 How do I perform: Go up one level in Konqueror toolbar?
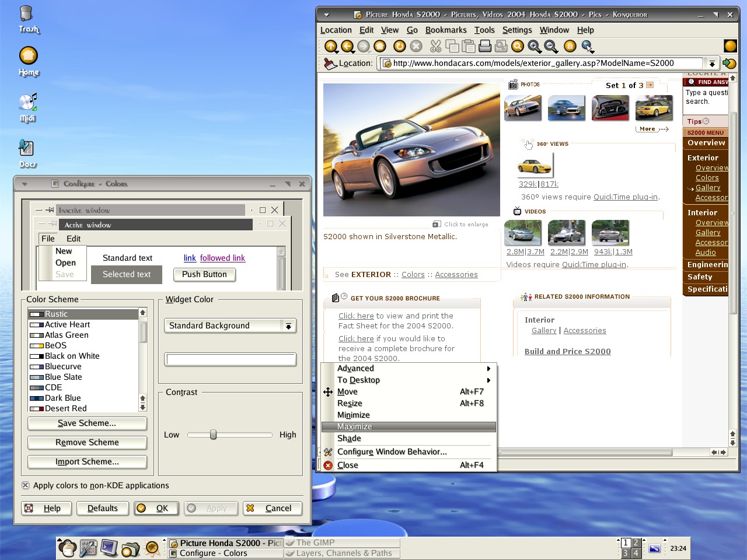pos(331,46)
